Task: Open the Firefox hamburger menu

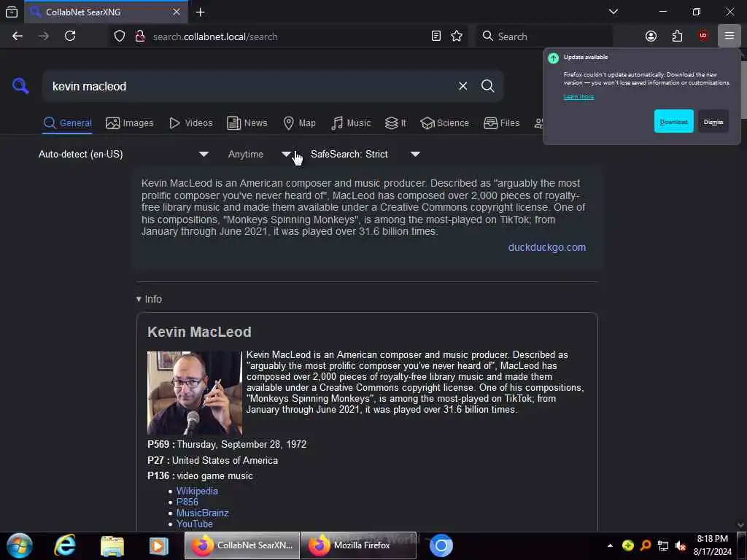Action: point(729,36)
